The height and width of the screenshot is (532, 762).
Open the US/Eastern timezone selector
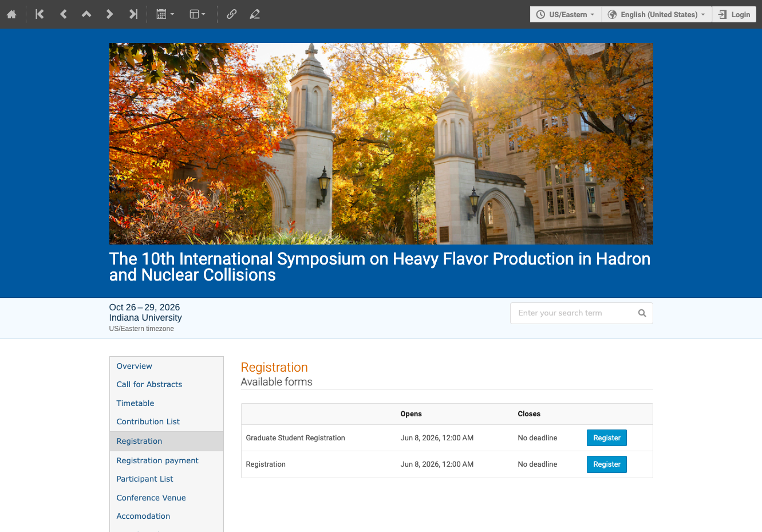(x=566, y=14)
